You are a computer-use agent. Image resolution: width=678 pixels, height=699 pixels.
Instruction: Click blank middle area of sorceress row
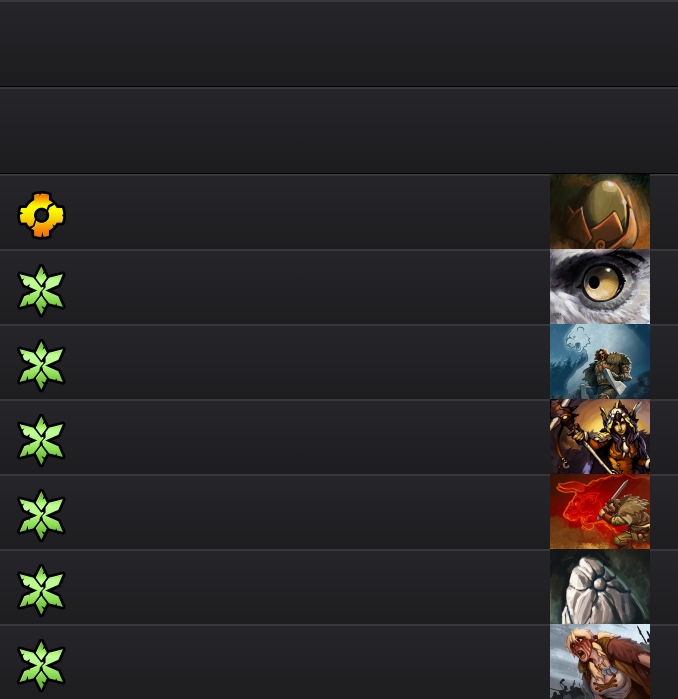tap(308, 437)
